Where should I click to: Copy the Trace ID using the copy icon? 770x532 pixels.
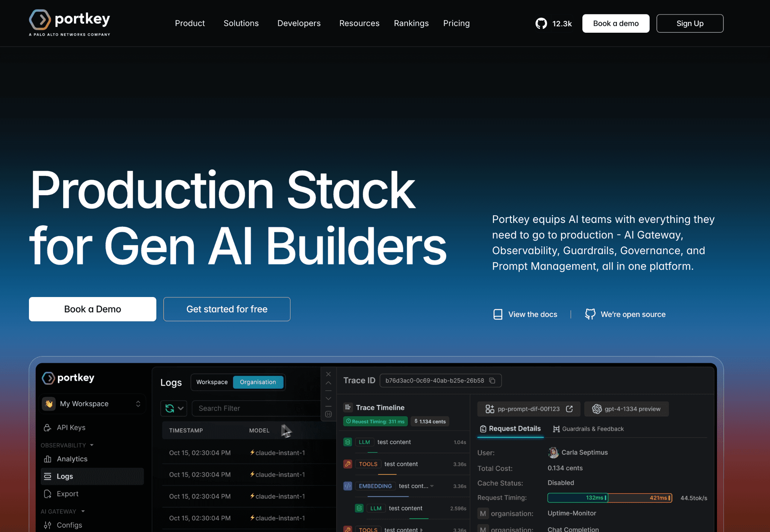click(492, 380)
